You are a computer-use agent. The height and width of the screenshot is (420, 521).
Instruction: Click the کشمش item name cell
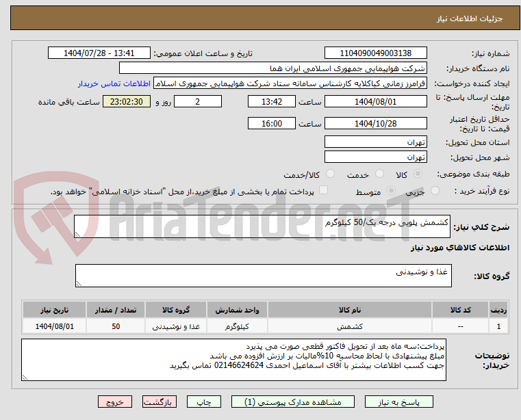point(350,326)
